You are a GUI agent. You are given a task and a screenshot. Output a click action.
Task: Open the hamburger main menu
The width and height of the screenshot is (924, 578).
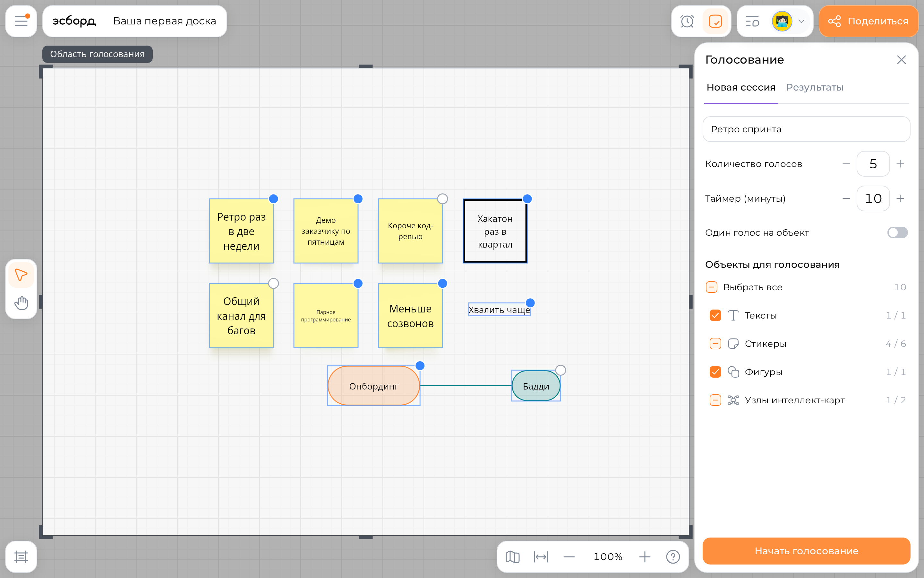pos(21,21)
